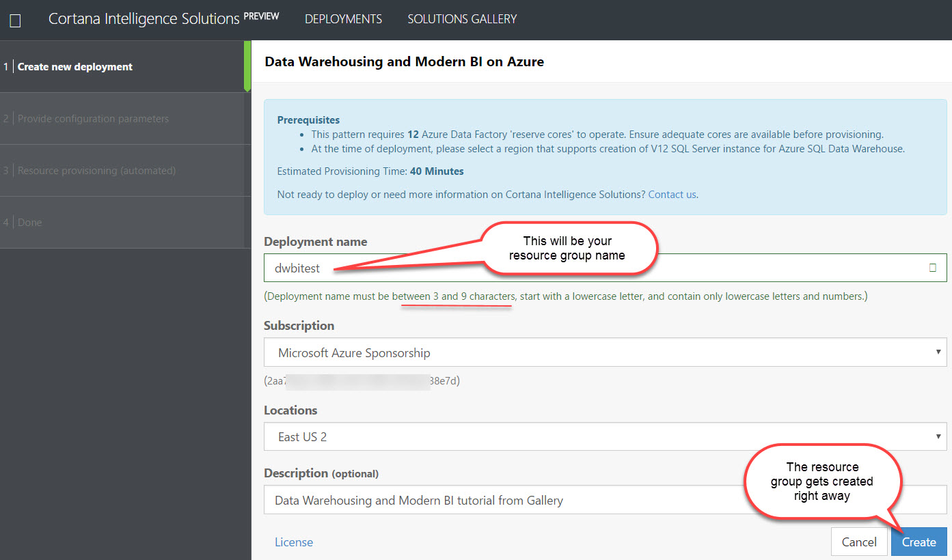Click the Estimated Provisioning Time: 40 Minutes text
The height and width of the screenshot is (560, 952).
point(370,171)
